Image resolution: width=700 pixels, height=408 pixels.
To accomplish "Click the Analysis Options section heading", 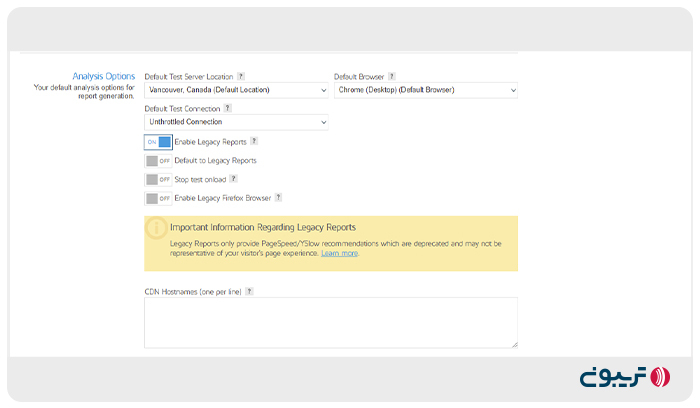I will [103, 76].
